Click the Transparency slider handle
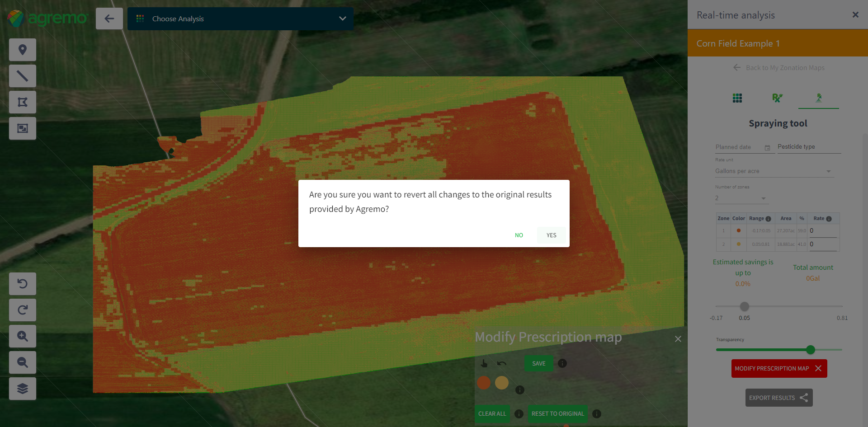 811,349
